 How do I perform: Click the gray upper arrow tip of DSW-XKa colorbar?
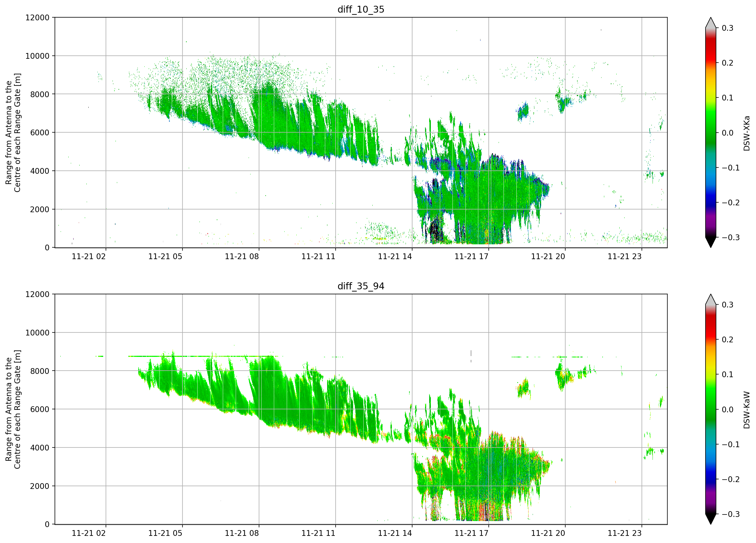tap(711, 23)
